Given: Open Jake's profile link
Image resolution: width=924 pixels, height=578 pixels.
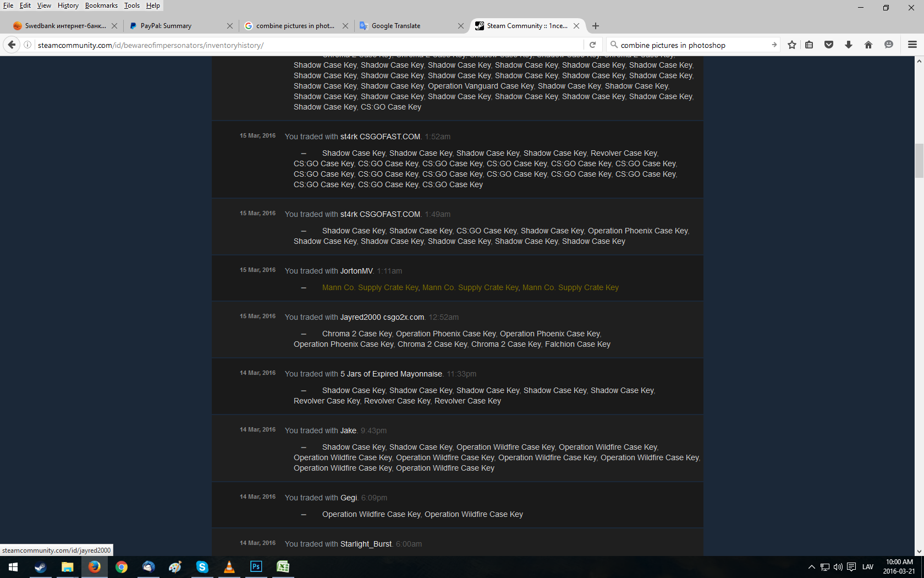Looking at the screenshot, I should click(x=348, y=430).
